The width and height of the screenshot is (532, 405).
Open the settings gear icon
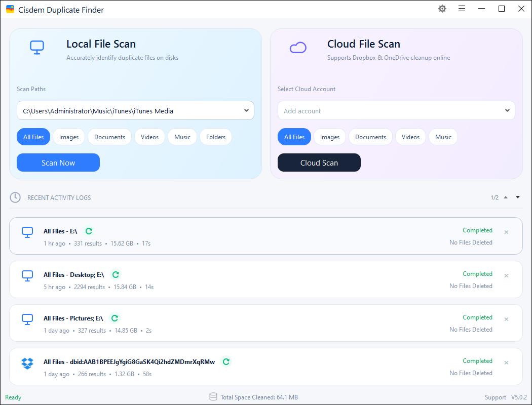(x=442, y=9)
